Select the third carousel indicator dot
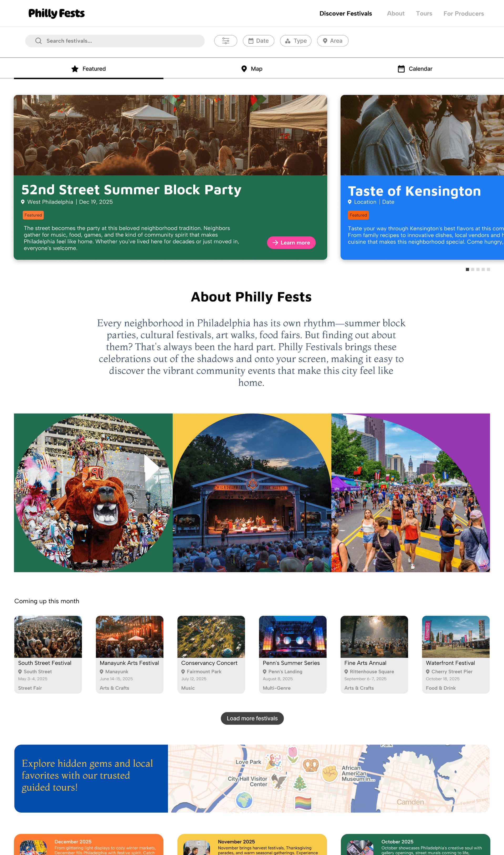 click(x=478, y=269)
